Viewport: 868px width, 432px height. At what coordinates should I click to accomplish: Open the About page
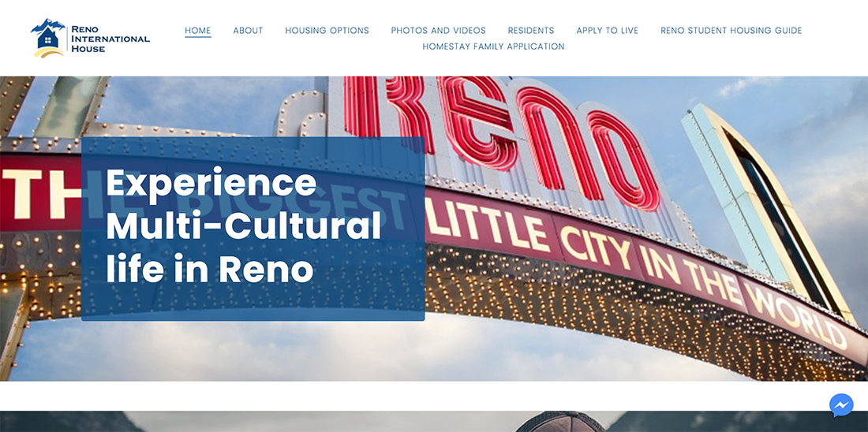coord(248,31)
